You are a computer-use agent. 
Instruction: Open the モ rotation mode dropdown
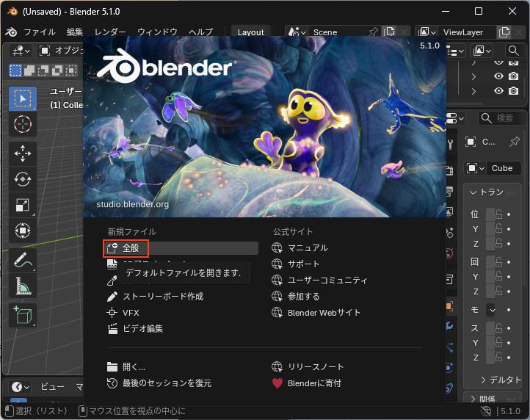coord(491,310)
